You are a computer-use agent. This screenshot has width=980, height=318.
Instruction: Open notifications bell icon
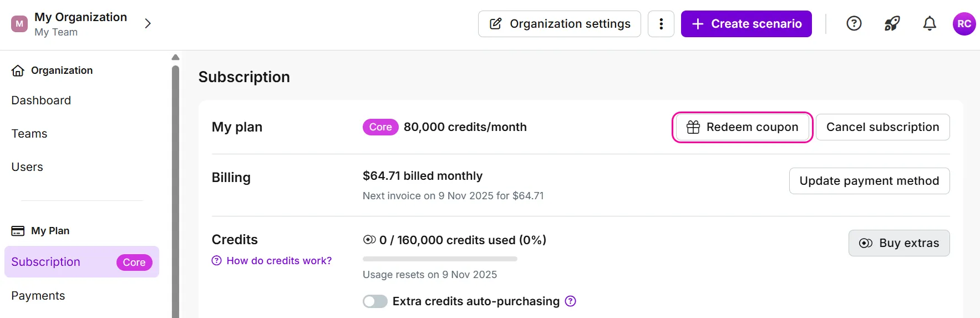(930, 23)
